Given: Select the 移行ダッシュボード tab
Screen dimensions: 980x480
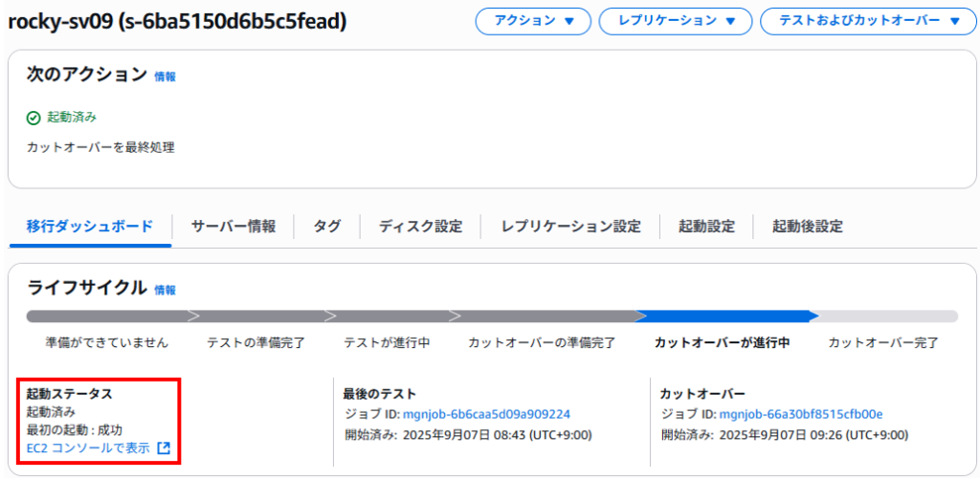Looking at the screenshot, I should [x=90, y=226].
